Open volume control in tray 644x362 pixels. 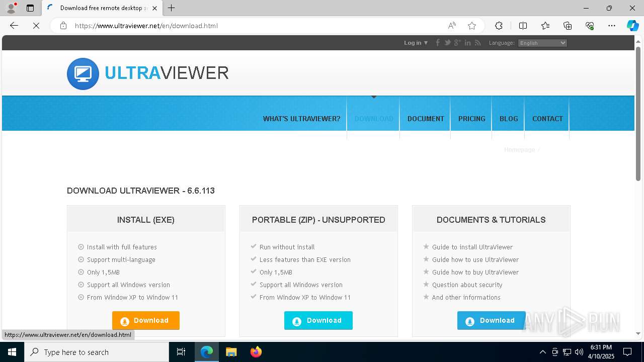coord(579,352)
